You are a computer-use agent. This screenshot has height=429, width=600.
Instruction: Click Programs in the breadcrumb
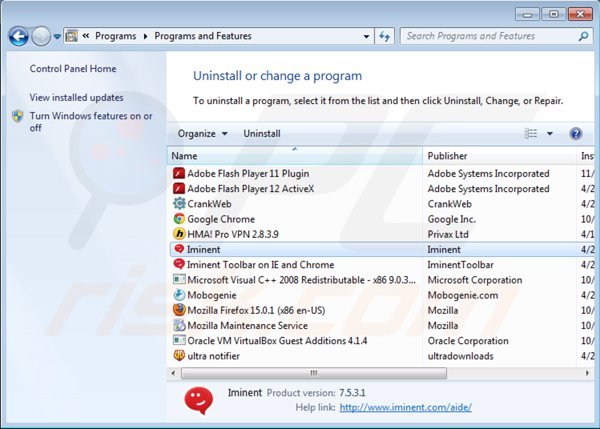click(x=116, y=36)
